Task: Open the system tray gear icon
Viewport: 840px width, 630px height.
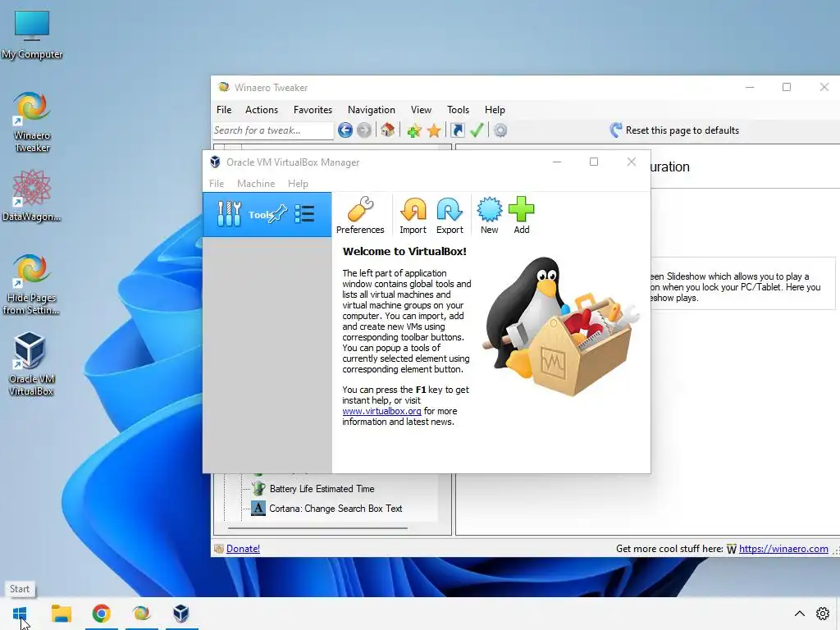Action: tap(823, 614)
